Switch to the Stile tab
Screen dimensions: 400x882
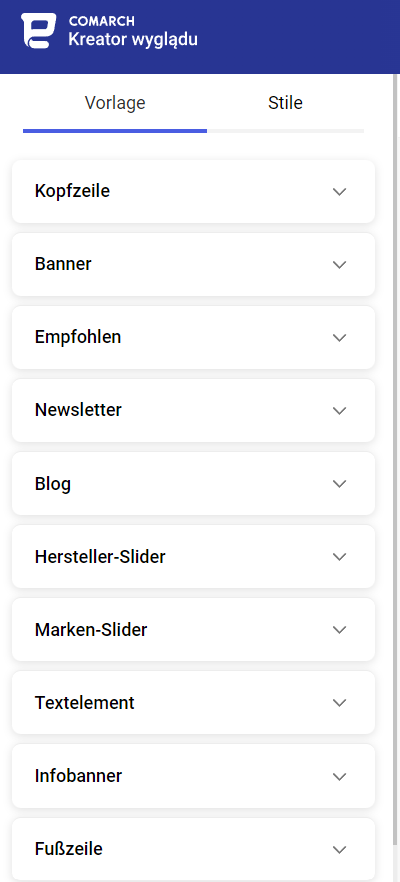coord(285,103)
